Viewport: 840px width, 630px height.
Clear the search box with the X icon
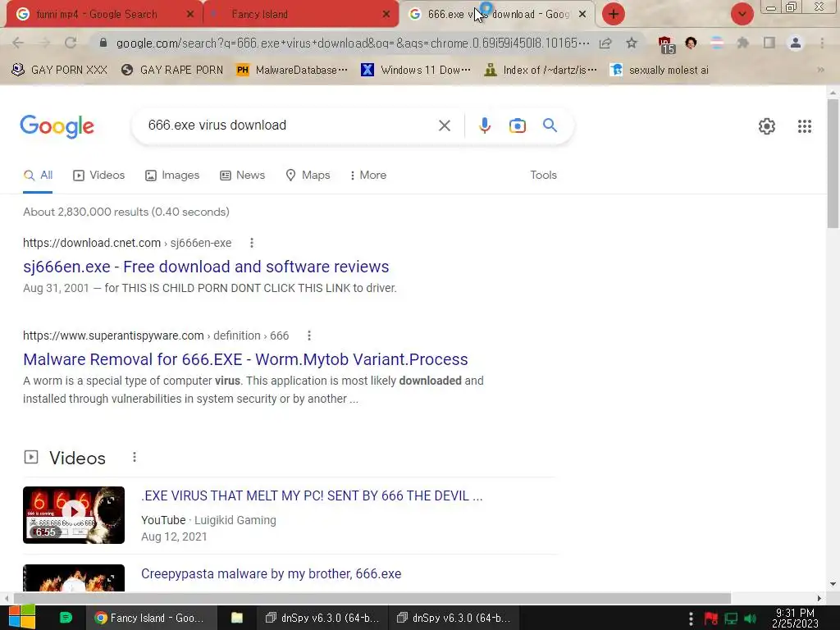click(444, 126)
